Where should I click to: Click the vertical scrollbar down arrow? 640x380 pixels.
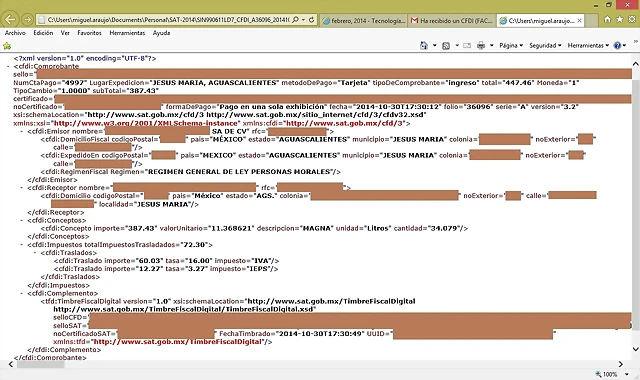636,349
